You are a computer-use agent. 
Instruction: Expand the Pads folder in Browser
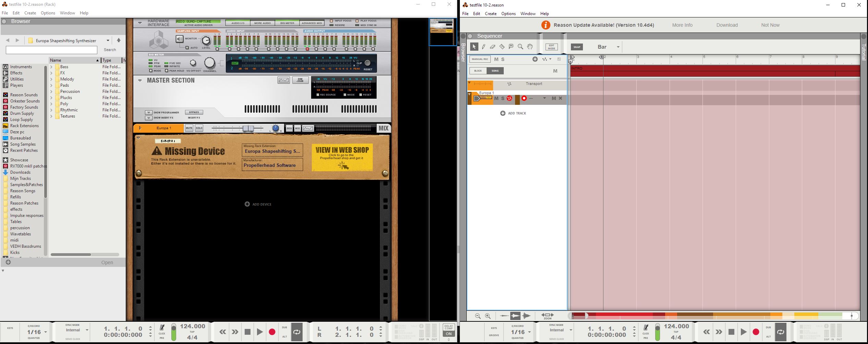click(51, 85)
